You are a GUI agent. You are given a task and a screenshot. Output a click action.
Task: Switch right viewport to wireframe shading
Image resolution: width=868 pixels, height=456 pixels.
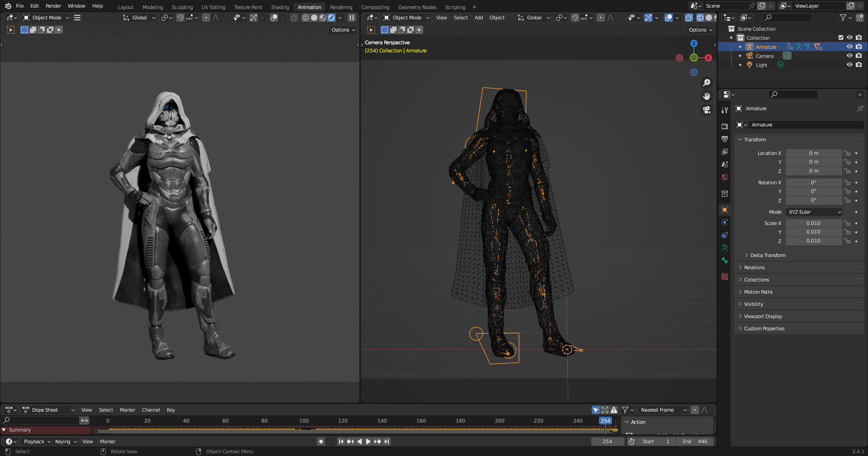700,18
